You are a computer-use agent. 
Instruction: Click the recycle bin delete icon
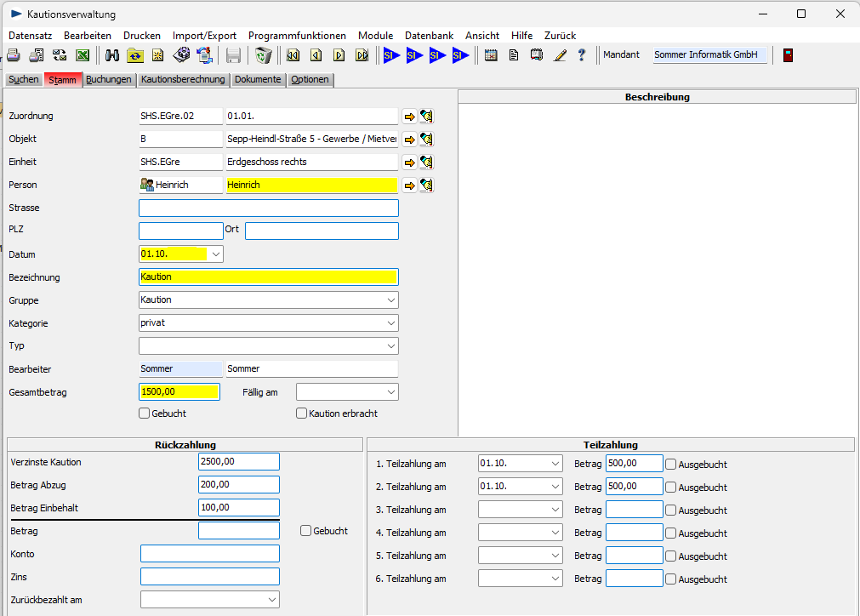264,55
